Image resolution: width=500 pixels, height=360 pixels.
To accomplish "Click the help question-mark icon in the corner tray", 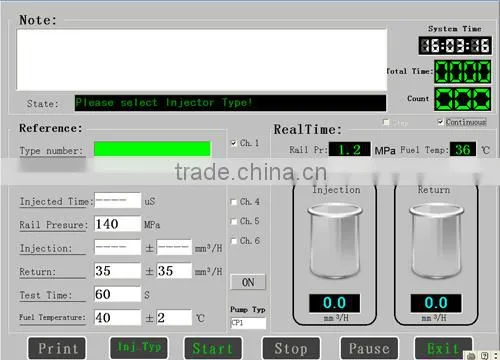I will 485,356.
